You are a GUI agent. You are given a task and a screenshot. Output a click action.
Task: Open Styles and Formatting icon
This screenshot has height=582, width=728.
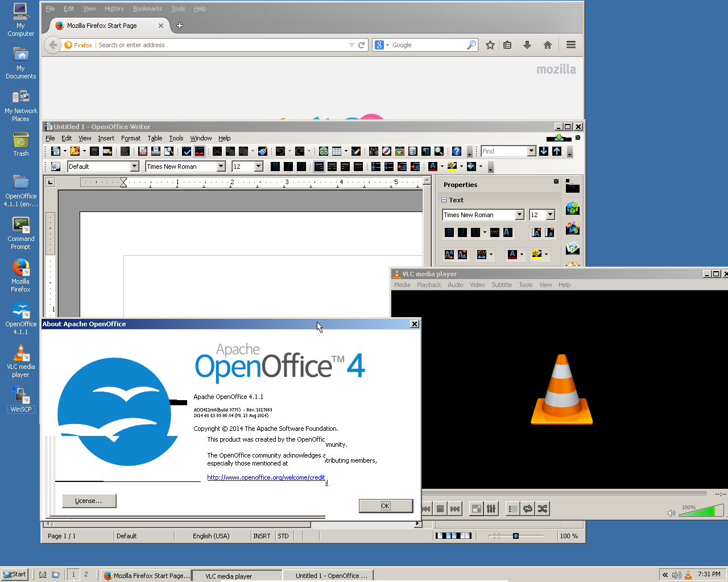coord(55,167)
